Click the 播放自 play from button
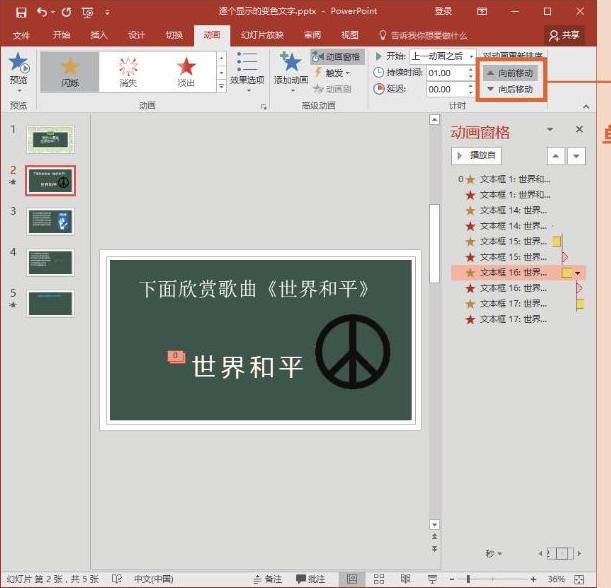 coord(476,156)
